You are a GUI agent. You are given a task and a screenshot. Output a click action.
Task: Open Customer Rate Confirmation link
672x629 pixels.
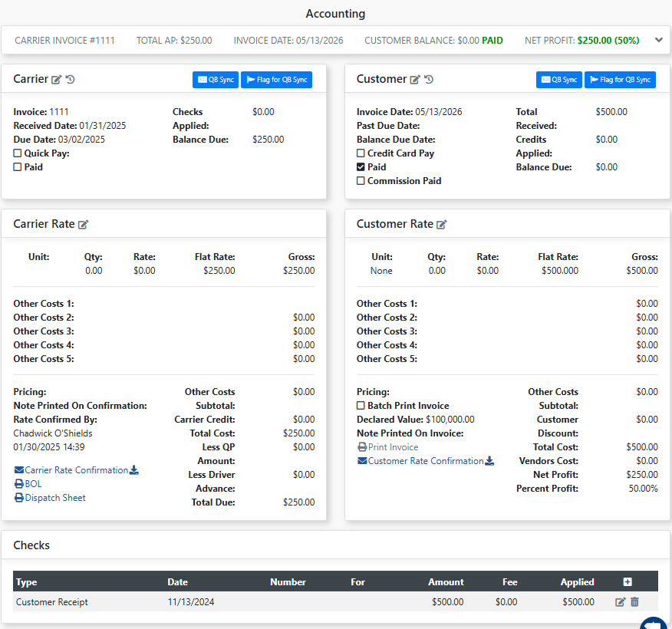tap(426, 461)
